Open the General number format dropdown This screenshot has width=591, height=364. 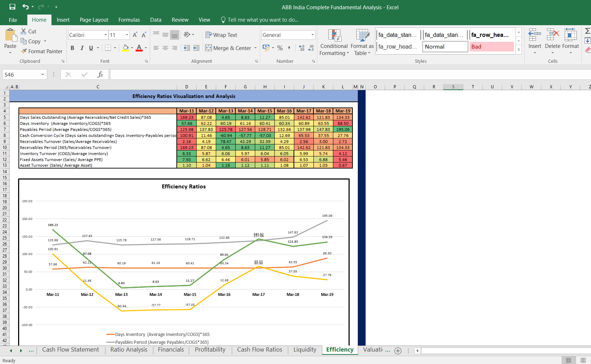pyautogui.click(x=313, y=35)
